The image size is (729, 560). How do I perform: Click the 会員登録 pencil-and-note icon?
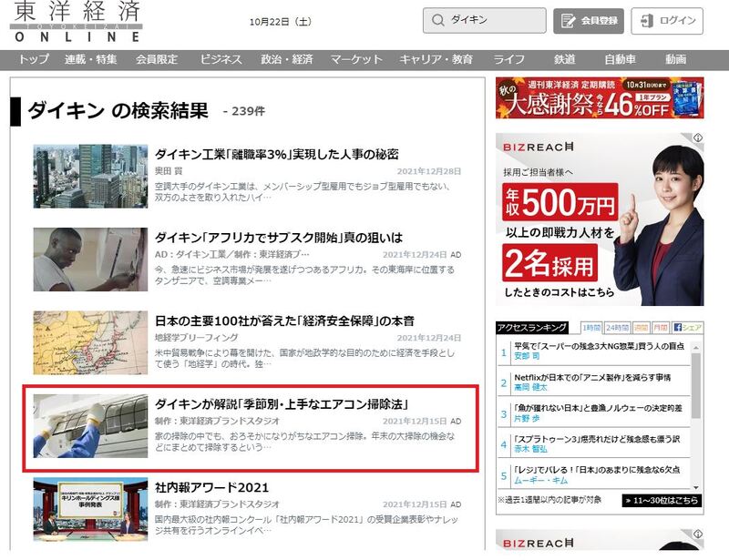568,21
